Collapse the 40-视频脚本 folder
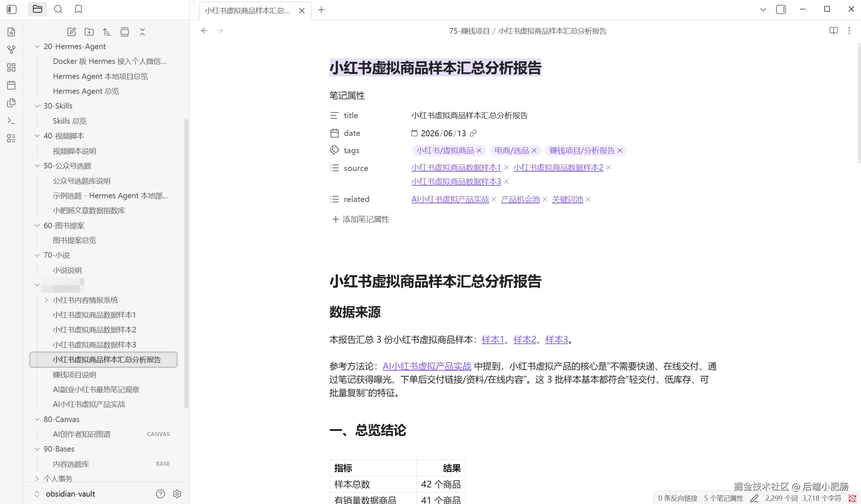Viewport: 861px width, 504px height. point(37,136)
